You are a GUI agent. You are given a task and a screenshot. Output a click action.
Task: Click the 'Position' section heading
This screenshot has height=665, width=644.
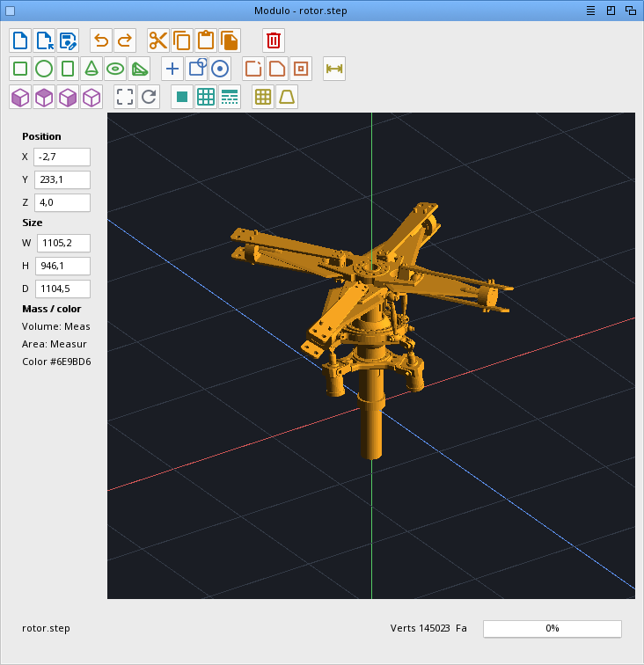click(x=41, y=136)
